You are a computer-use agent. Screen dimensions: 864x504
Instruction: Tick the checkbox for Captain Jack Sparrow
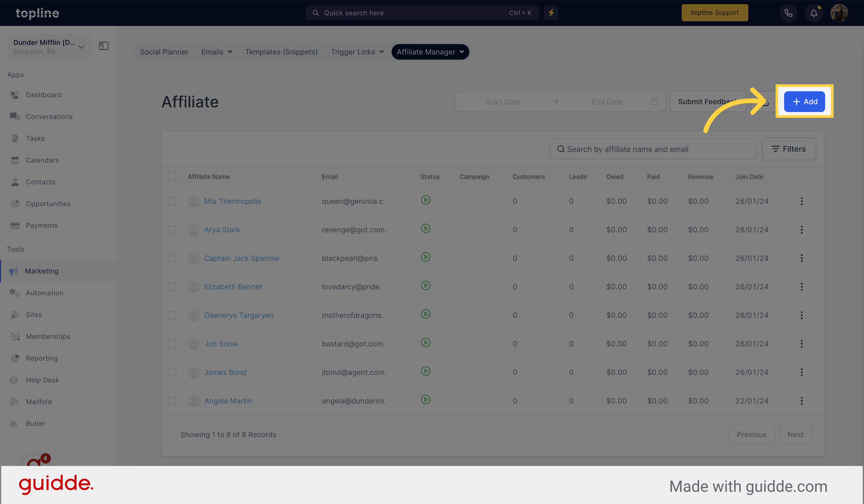172,258
